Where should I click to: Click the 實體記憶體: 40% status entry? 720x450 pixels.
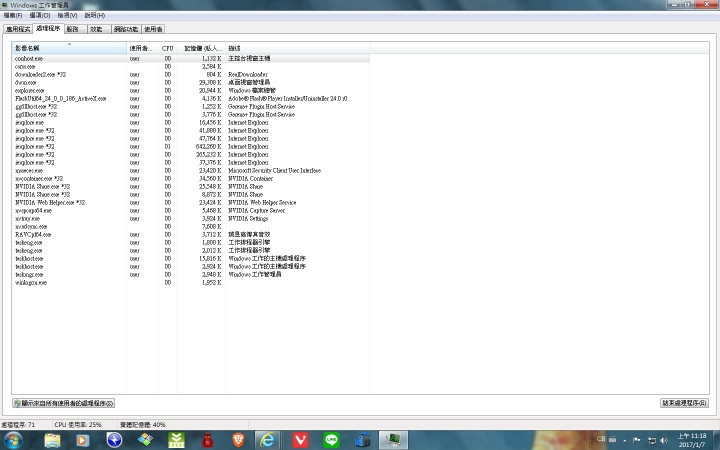pos(143,425)
